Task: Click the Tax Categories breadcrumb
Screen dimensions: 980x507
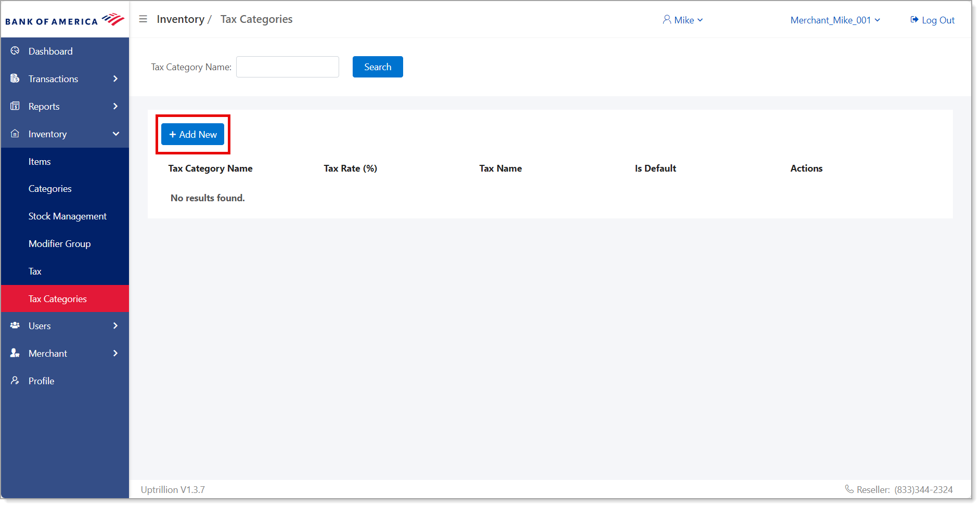Action: 256,19
